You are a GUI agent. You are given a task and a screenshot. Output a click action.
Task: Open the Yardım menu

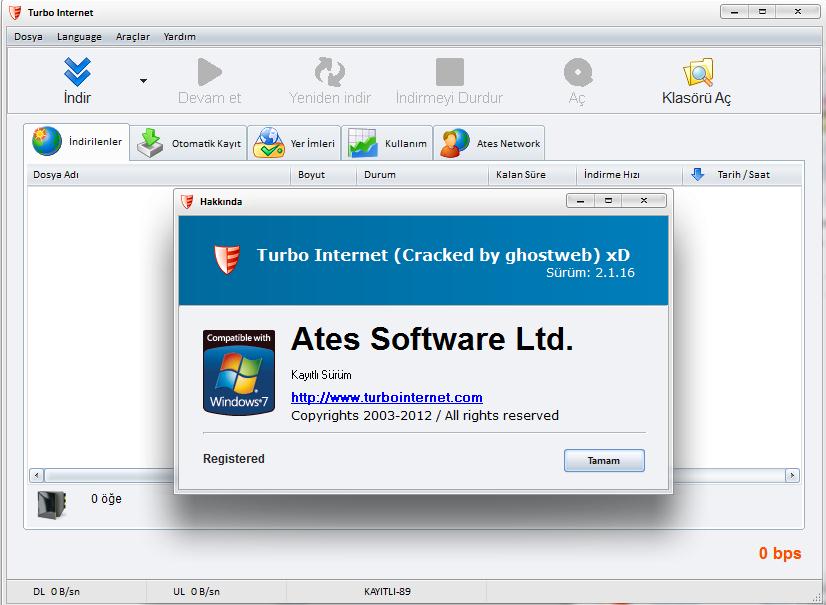pos(180,36)
